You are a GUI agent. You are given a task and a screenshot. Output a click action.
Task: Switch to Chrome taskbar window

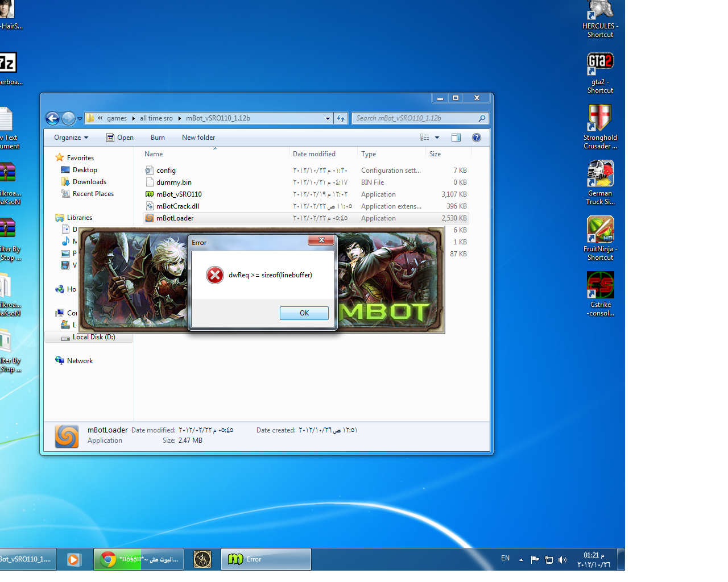click(139, 559)
